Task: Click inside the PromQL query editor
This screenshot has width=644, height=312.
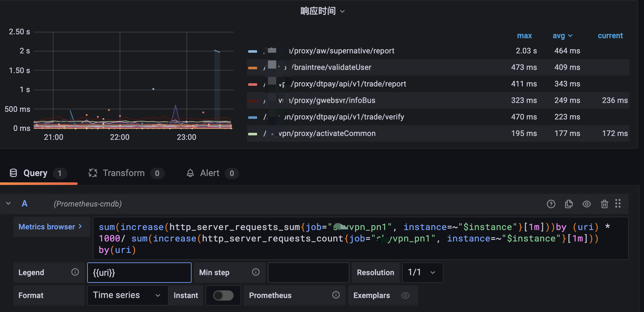Action: (x=360, y=238)
